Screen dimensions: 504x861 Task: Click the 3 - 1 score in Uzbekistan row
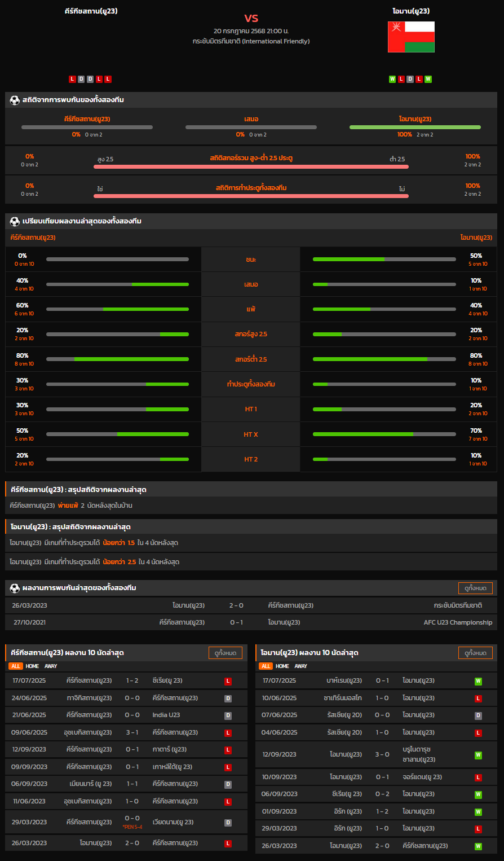[x=132, y=732]
